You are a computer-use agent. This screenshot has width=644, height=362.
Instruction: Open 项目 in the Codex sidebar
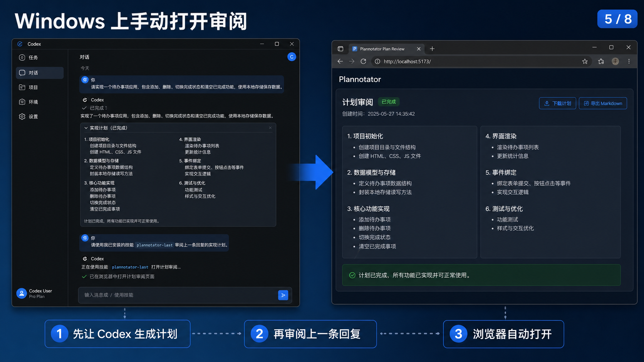(x=40, y=87)
